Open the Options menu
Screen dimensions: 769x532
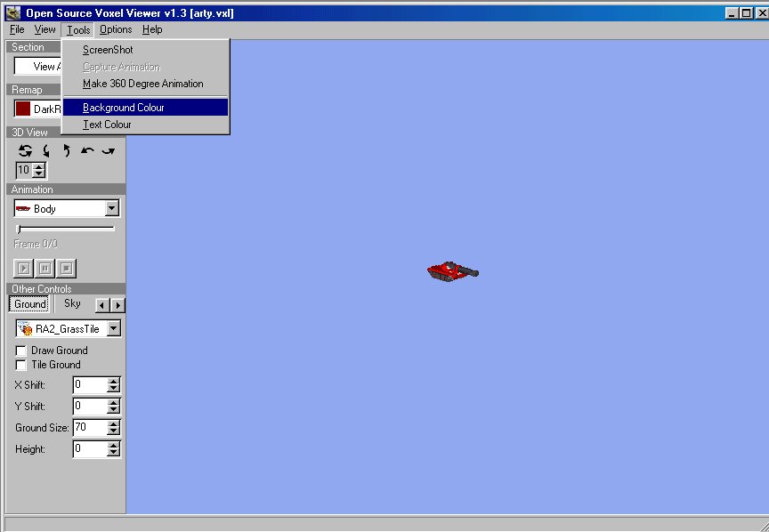116,29
